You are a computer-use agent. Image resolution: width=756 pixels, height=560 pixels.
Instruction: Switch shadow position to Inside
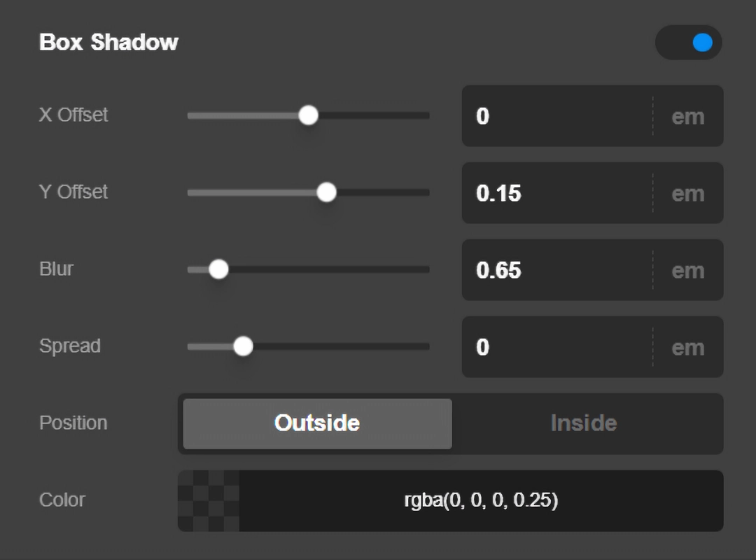[x=584, y=423]
